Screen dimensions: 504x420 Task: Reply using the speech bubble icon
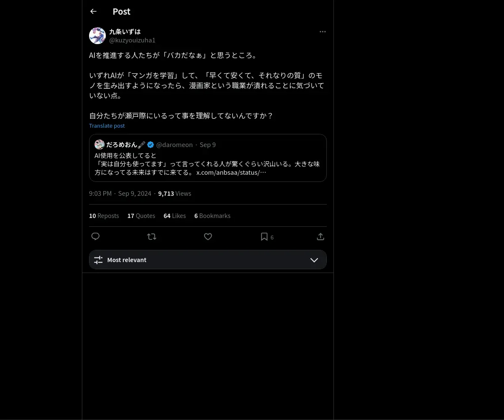(95, 236)
